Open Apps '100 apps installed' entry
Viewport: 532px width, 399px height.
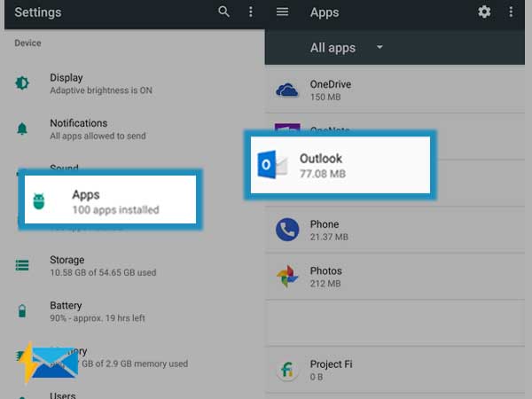pyautogui.click(x=110, y=199)
